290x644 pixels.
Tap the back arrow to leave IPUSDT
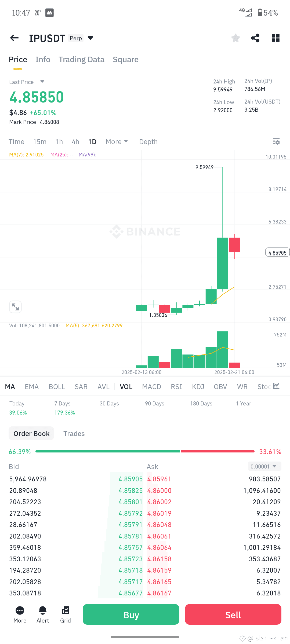14,38
